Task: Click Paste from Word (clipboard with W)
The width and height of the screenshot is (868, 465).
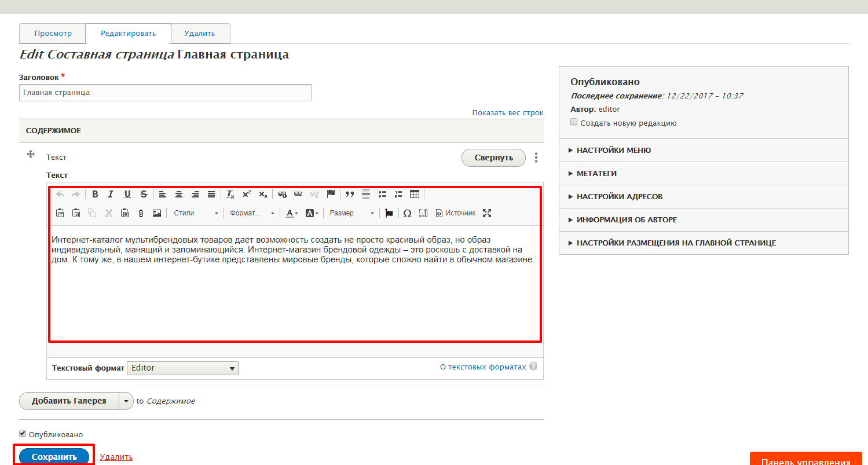Action: click(x=76, y=213)
